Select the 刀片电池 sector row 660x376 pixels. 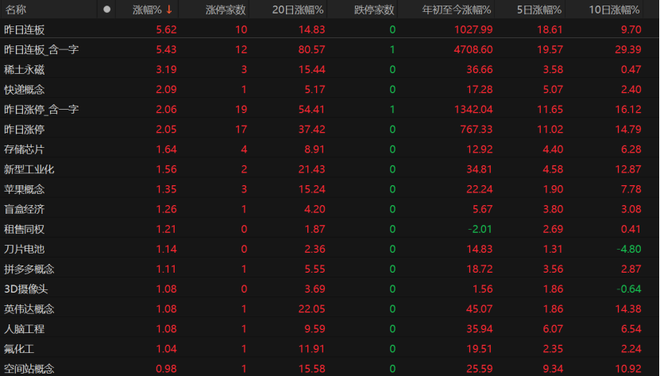tap(329, 249)
